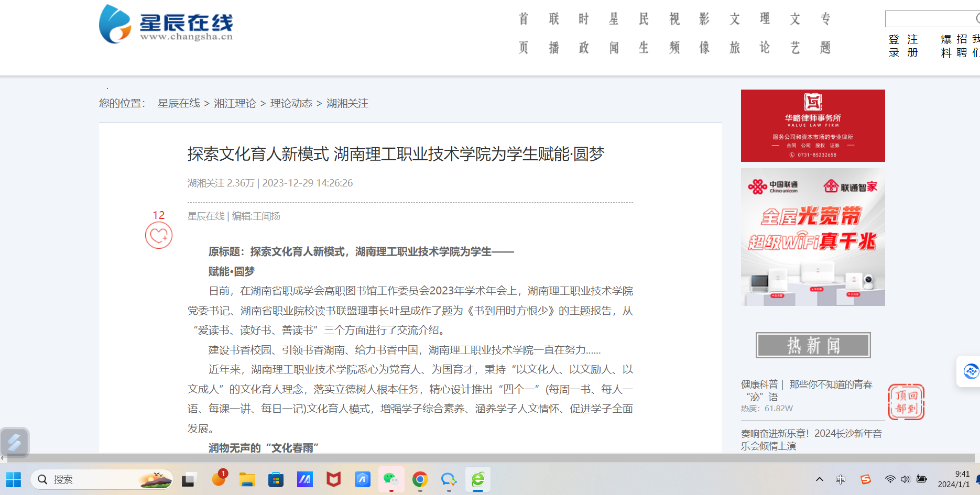Open WeChat from the taskbar
Viewport: 980px width, 495px height.
pyautogui.click(x=391, y=479)
